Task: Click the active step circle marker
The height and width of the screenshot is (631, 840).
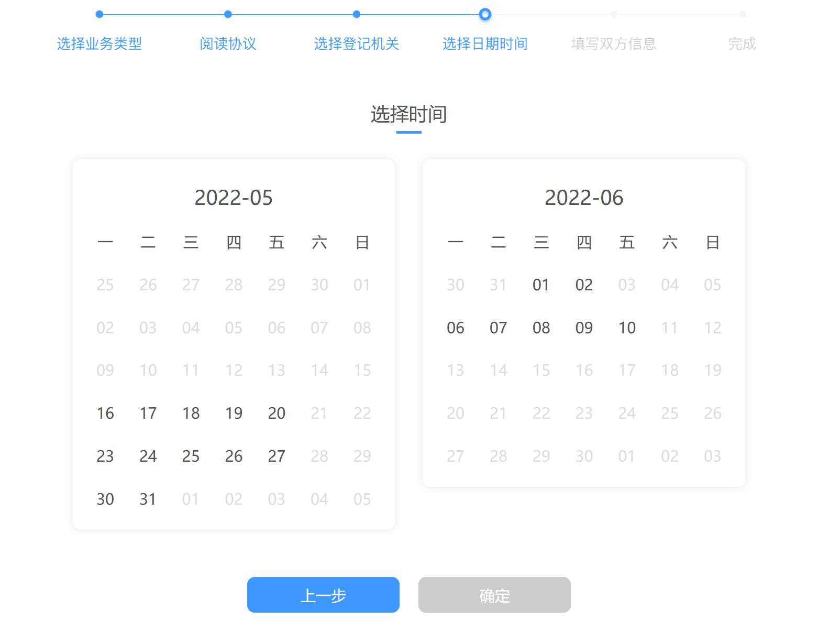Action: click(485, 15)
